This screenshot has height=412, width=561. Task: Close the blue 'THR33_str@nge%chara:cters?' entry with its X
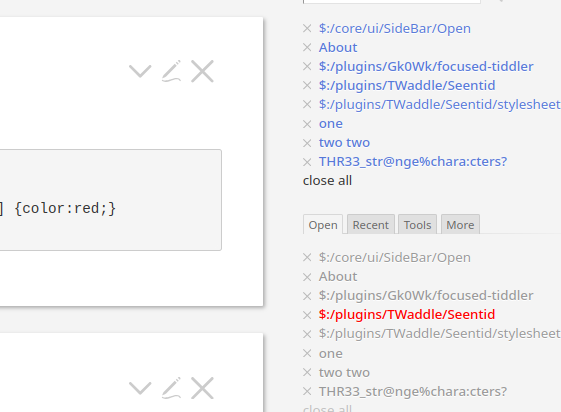[x=307, y=162]
